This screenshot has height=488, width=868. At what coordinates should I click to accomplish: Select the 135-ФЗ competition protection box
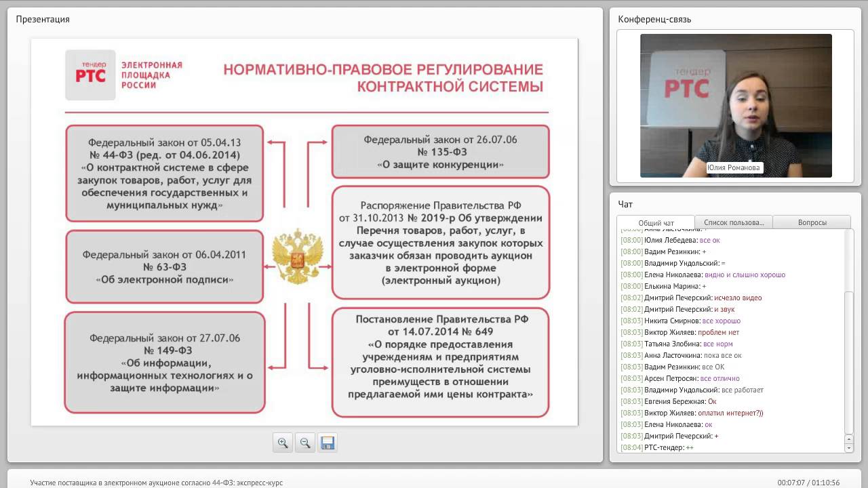click(x=440, y=152)
